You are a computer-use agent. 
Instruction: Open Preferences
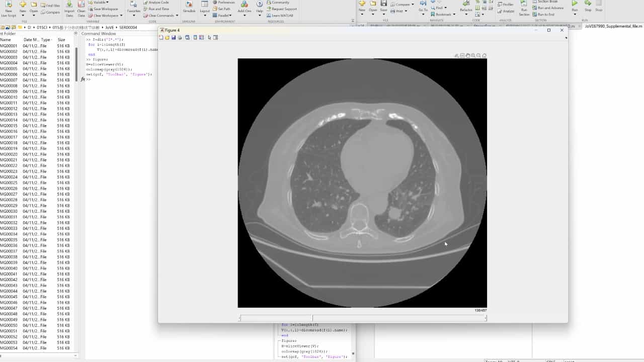click(x=223, y=3)
